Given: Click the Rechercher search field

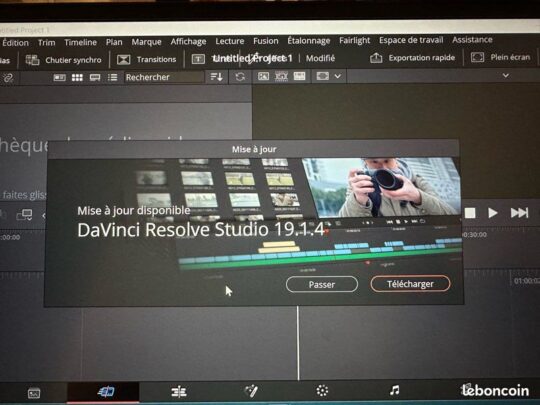Looking at the screenshot, I should click(164, 77).
